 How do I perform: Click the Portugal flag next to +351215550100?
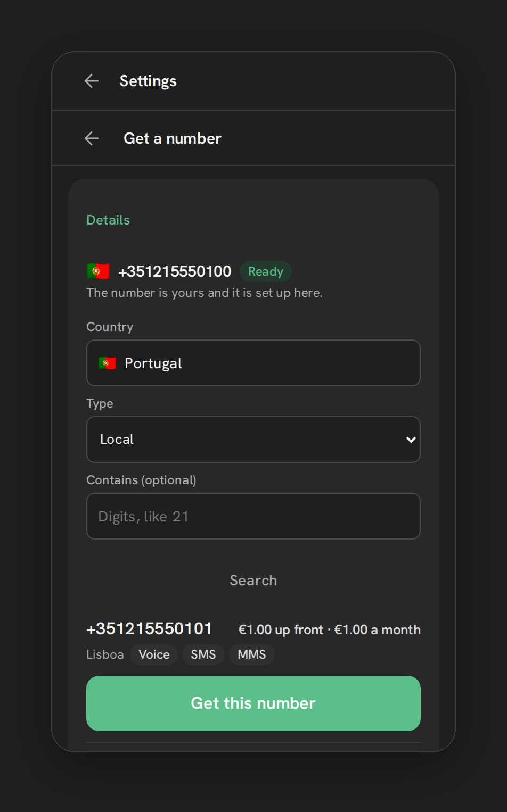[x=98, y=271]
